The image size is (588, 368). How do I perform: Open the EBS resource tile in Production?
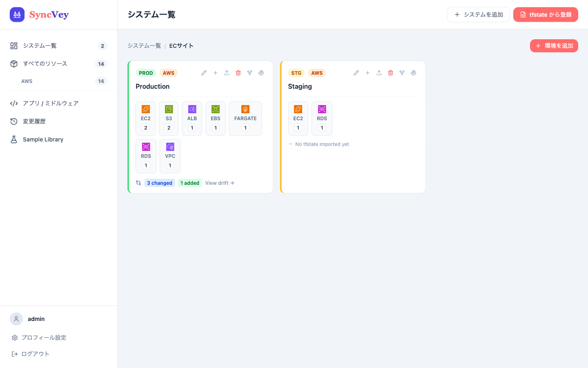tap(216, 119)
